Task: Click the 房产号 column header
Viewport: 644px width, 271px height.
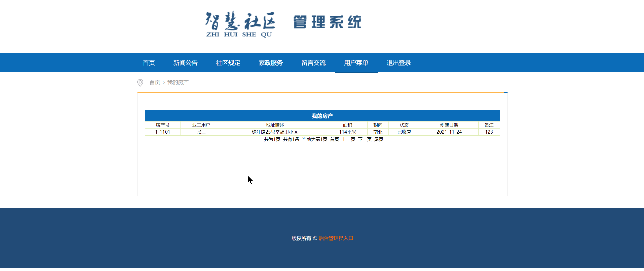Action: point(163,125)
